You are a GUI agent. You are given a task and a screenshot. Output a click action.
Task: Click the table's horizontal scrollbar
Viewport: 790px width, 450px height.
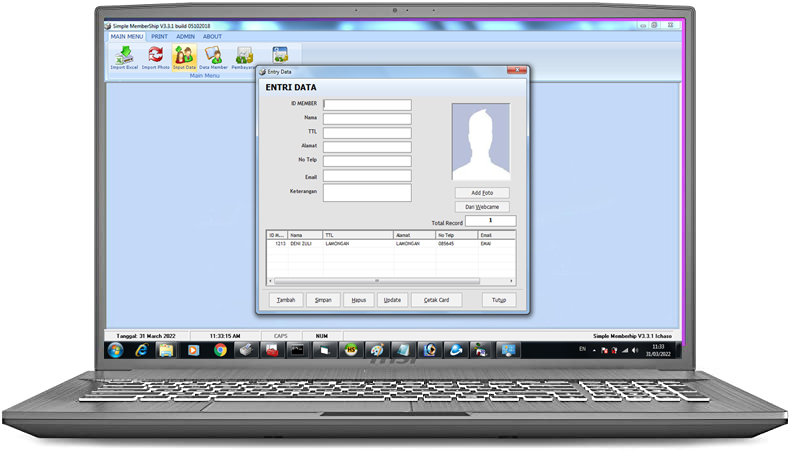[376, 281]
